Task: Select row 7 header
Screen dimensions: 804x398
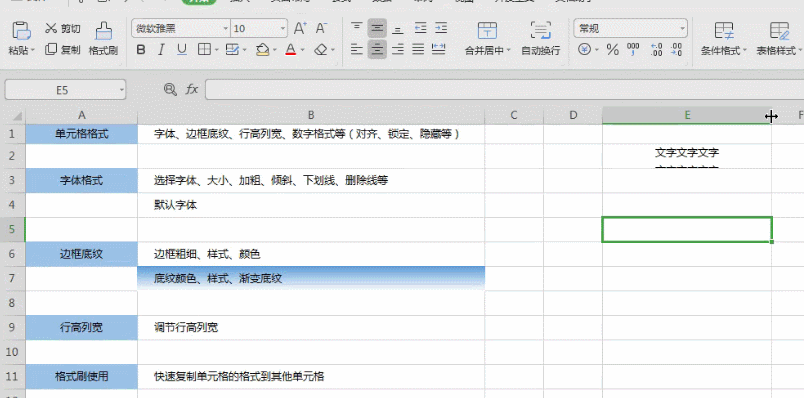Action: pyautogui.click(x=12, y=278)
